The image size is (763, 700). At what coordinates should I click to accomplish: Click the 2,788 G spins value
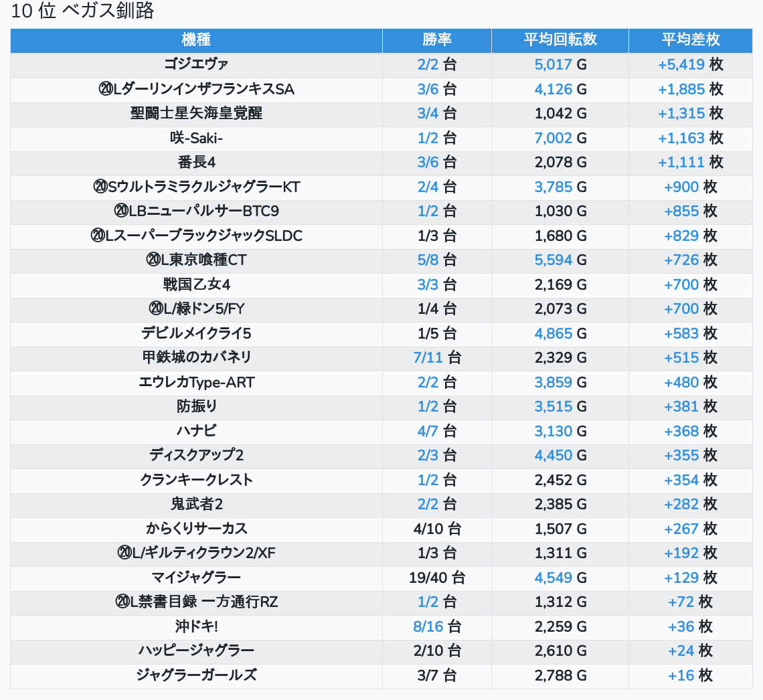click(560, 676)
